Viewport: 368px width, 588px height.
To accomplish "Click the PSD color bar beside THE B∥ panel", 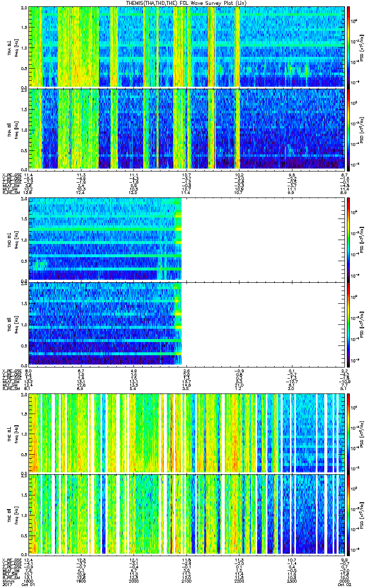I will coord(349,514).
